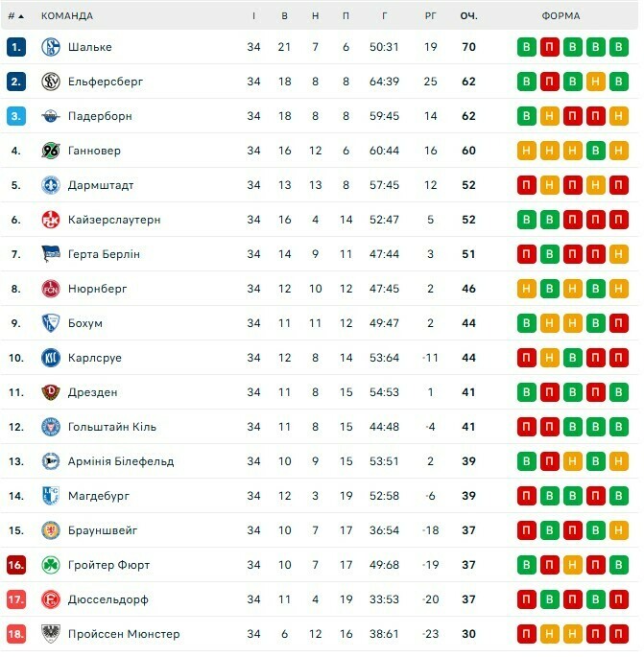644x657 pixels.
Task: Sort standings by ОЧ. points header
Action: click(468, 16)
